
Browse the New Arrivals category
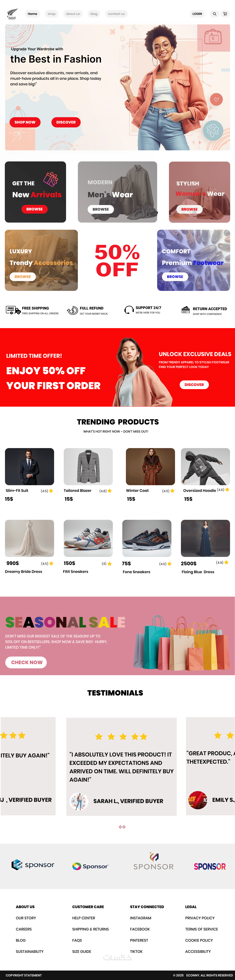click(x=35, y=209)
